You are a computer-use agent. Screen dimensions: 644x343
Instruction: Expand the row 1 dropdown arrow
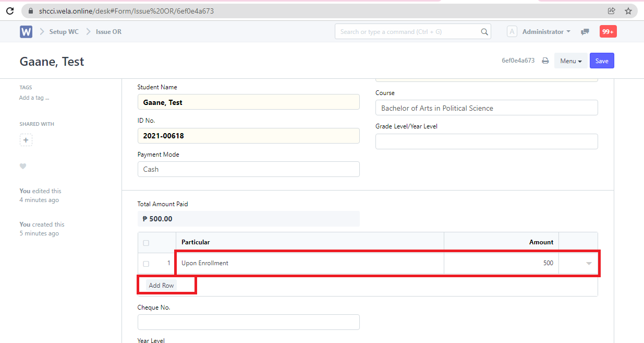point(589,264)
